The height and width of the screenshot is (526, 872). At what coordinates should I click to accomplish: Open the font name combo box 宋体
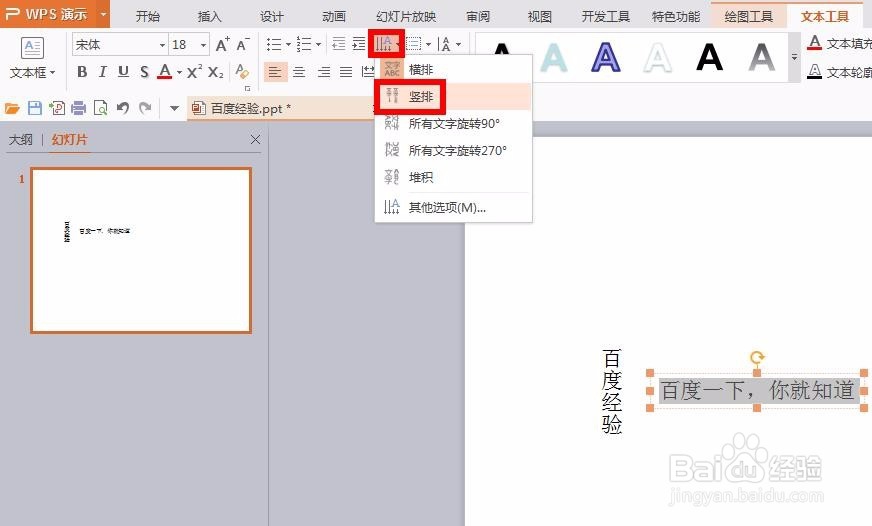tap(120, 44)
